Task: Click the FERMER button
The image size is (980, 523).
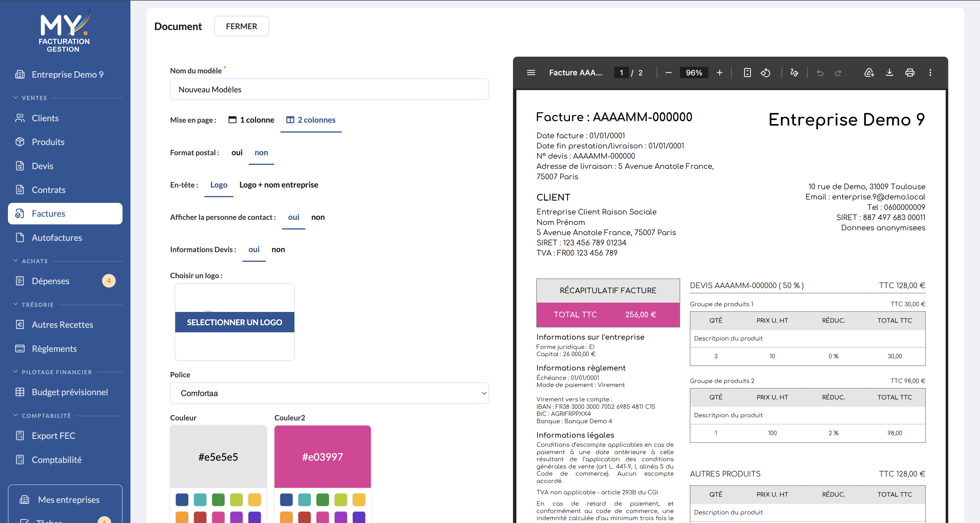Action: (x=241, y=26)
